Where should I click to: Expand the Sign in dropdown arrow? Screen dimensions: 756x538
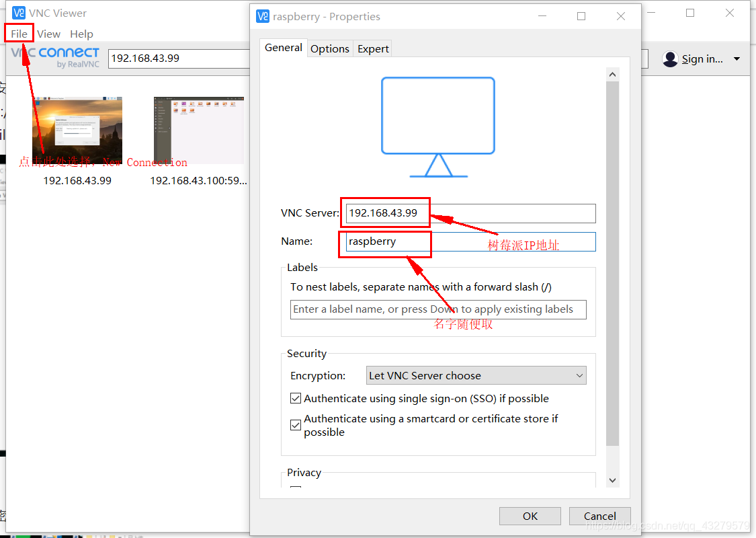(x=737, y=59)
